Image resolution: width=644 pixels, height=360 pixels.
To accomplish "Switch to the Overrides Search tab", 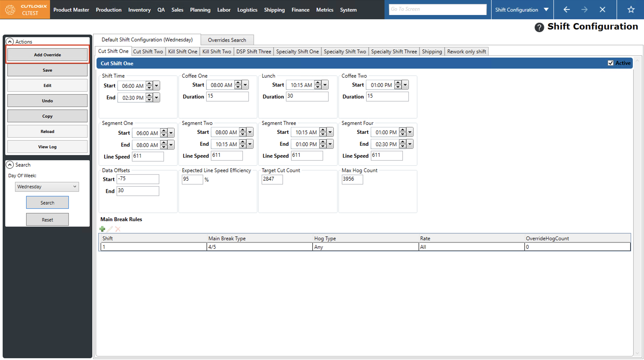I will click(x=227, y=40).
